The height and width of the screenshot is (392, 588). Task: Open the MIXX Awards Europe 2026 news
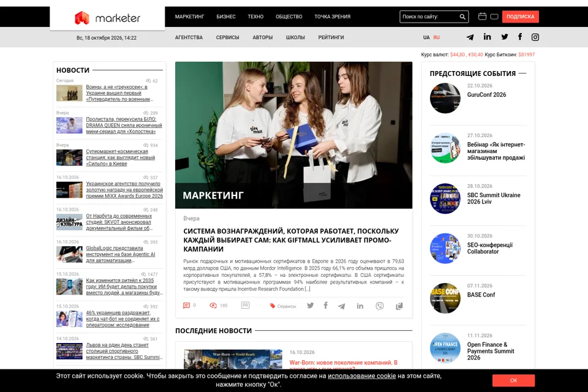[124, 190]
